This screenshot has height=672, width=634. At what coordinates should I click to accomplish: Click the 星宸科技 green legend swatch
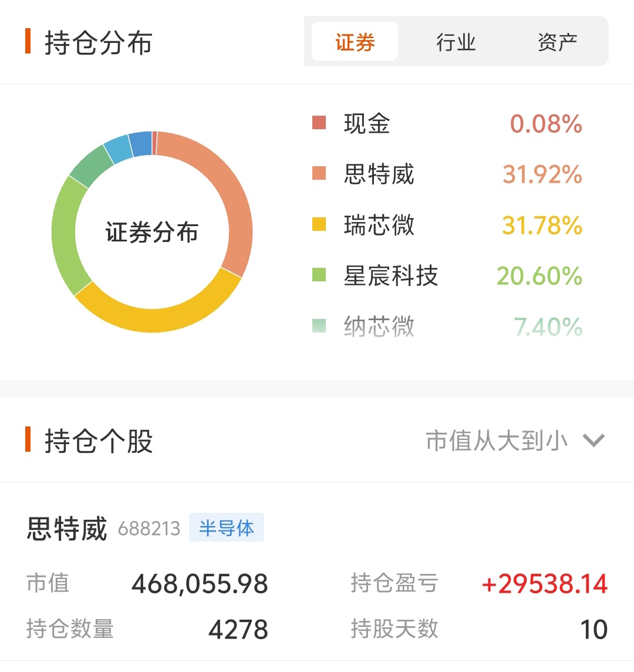coord(319,274)
